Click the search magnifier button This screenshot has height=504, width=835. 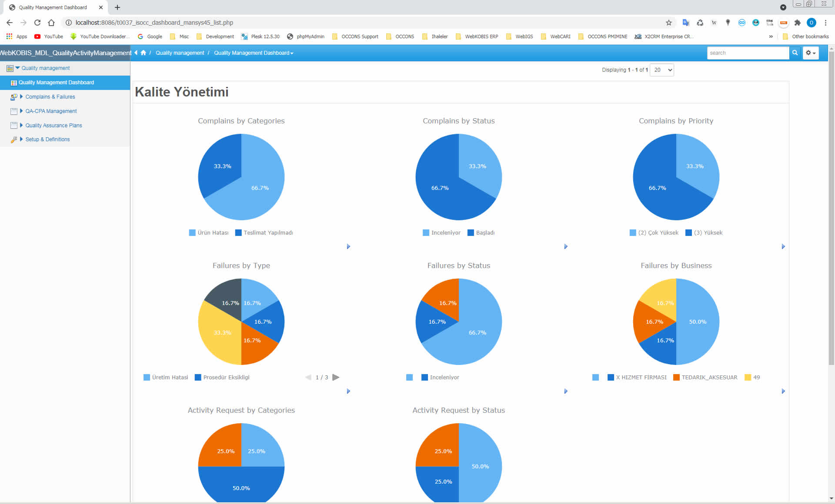(795, 53)
